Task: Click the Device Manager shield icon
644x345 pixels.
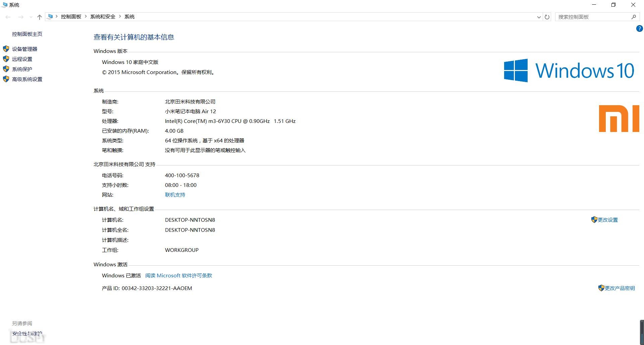Action: pyautogui.click(x=6, y=49)
